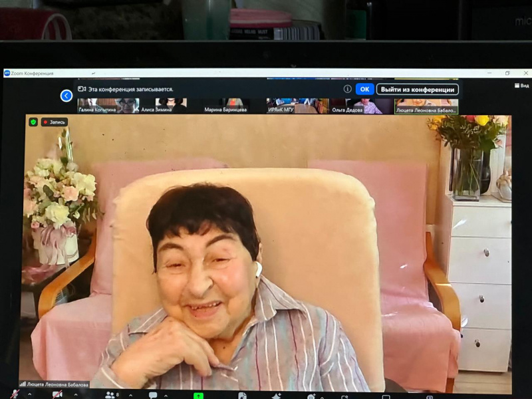Open recording info icon next to OK

click(347, 89)
